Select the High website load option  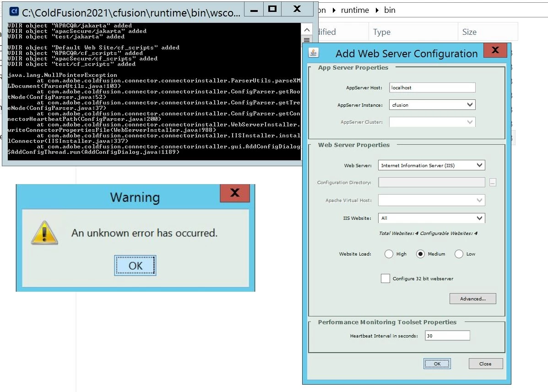point(389,254)
